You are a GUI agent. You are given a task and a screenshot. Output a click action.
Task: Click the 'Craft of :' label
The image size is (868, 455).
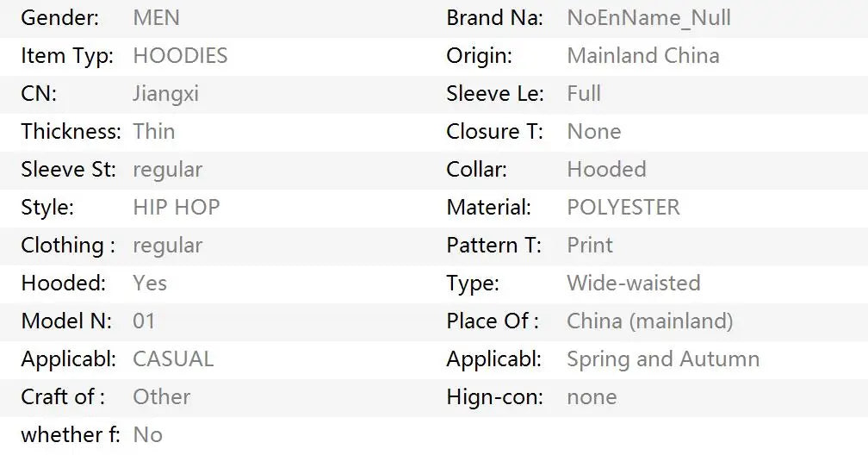63,397
